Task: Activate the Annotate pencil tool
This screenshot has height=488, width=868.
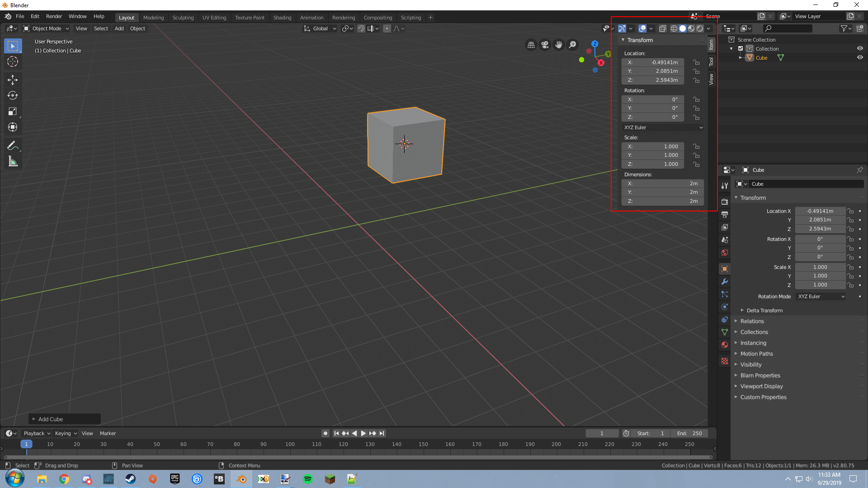Action: point(13,145)
